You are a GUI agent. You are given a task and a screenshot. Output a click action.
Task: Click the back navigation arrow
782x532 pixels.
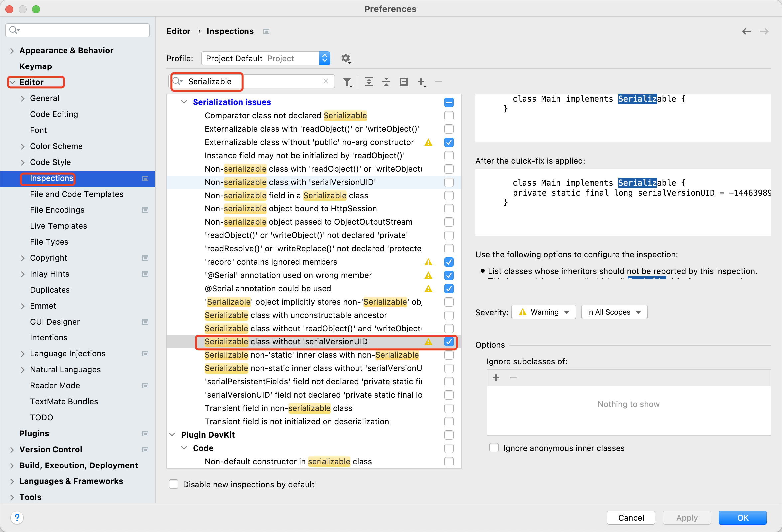(x=746, y=31)
